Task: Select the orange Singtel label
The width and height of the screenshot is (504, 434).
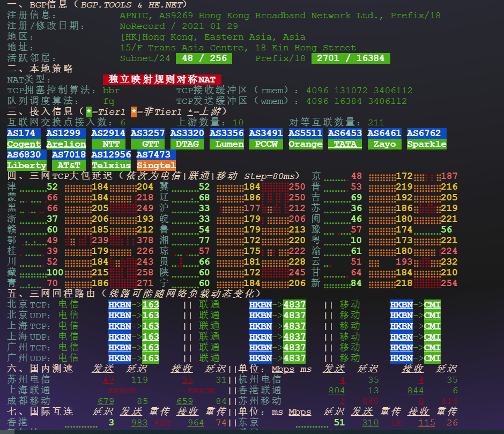Action: click(156, 166)
